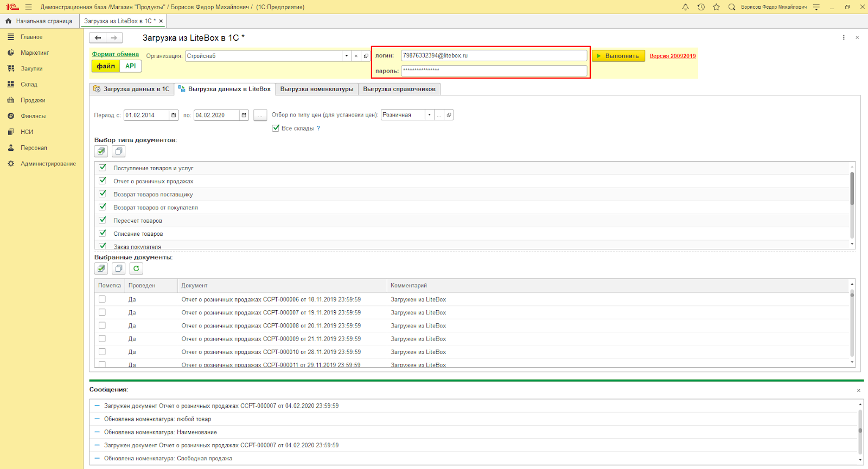Image resolution: width=868 pixels, height=469 pixels.
Task: Open the form's more actions kebab menu
Action: pyautogui.click(x=844, y=37)
